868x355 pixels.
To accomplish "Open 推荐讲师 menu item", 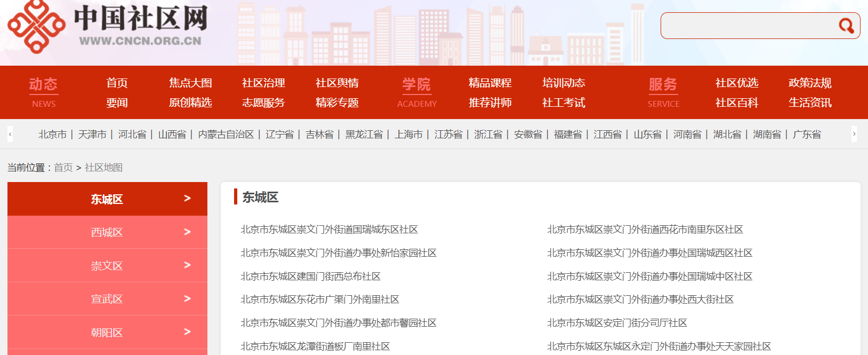I will (x=490, y=102).
